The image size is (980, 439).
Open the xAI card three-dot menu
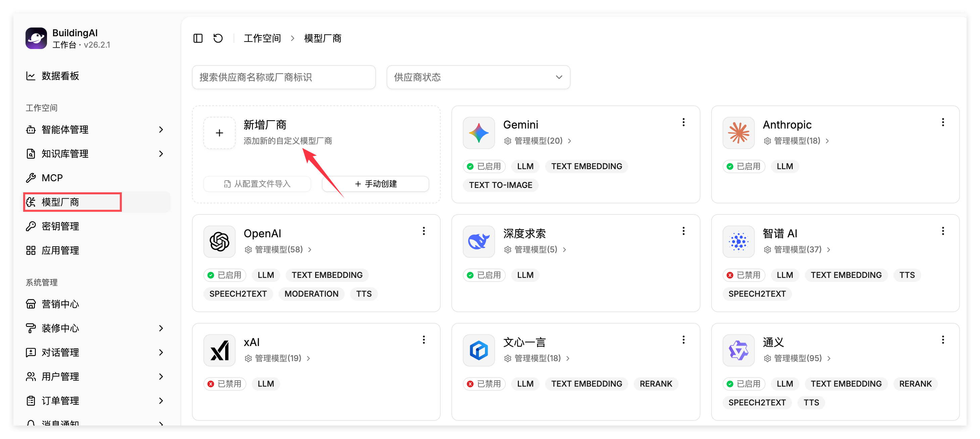coord(424,340)
